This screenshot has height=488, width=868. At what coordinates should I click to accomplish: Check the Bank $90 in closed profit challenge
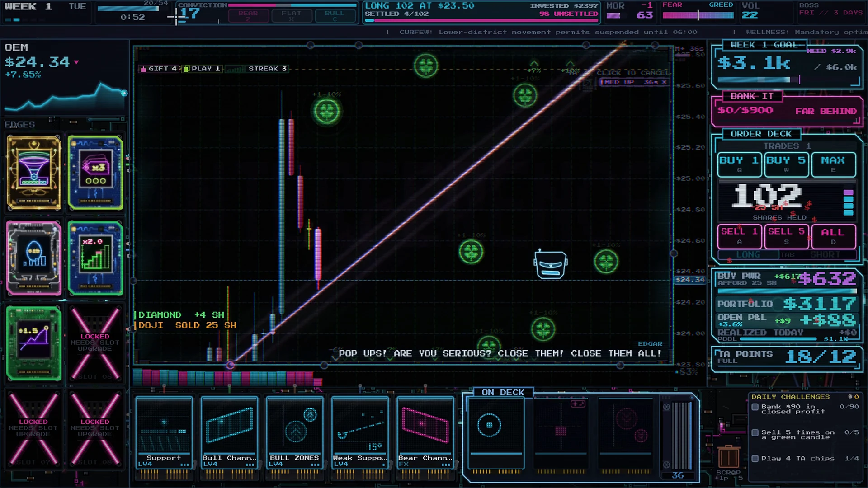pyautogui.click(x=755, y=407)
